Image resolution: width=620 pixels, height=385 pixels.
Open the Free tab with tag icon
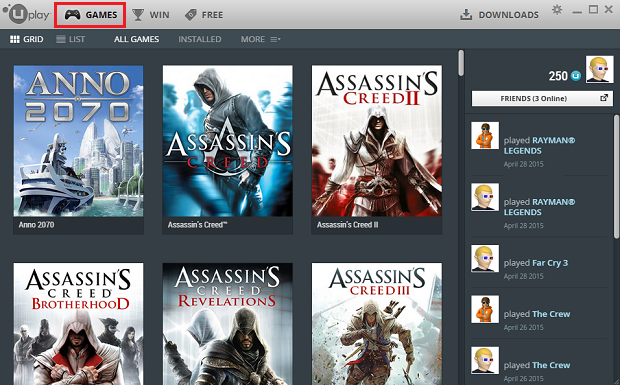point(204,15)
